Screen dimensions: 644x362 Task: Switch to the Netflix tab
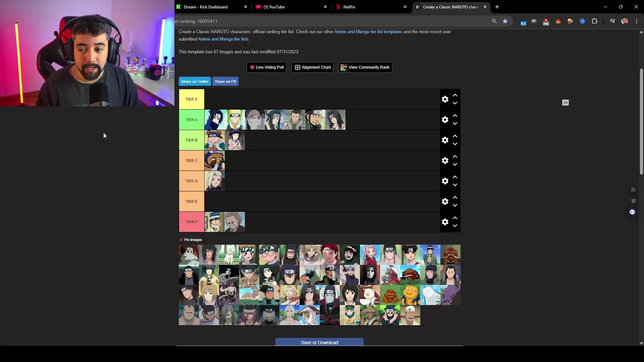click(x=370, y=7)
